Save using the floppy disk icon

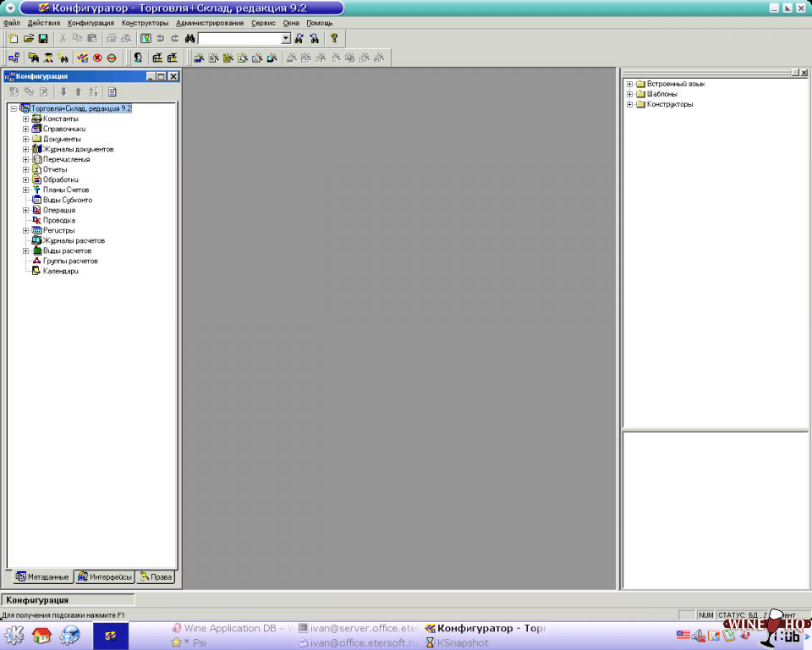click(x=43, y=38)
